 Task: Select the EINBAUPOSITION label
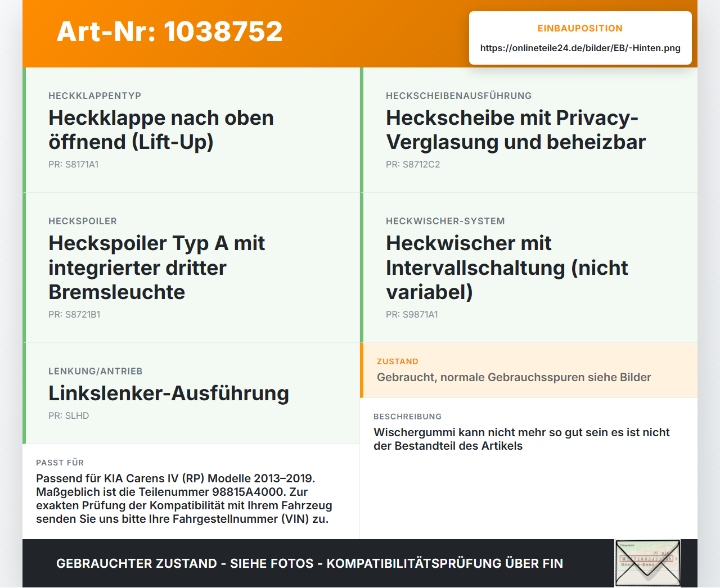580,28
